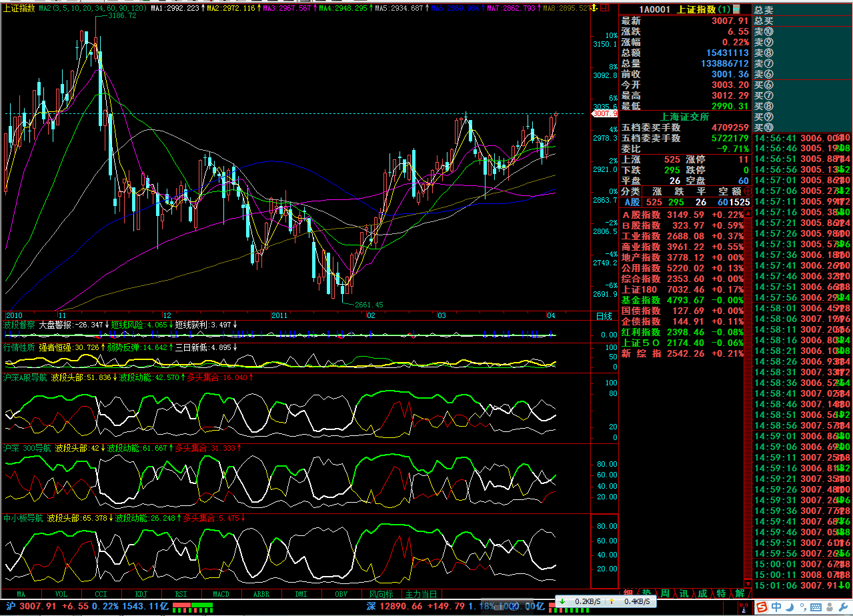Click the 讯 news button at bottom right

pyautogui.click(x=684, y=593)
